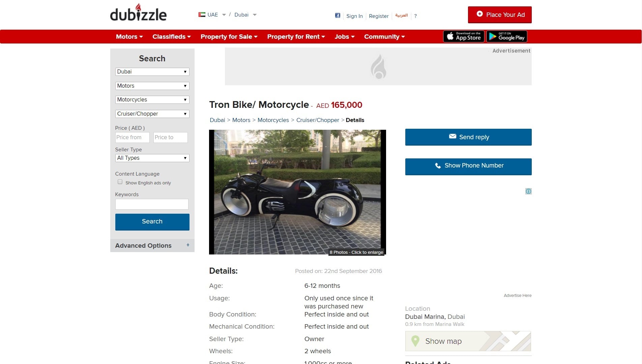Click the Tron bike photo to enlarge
Screen dimensions: 642x364
297,192
